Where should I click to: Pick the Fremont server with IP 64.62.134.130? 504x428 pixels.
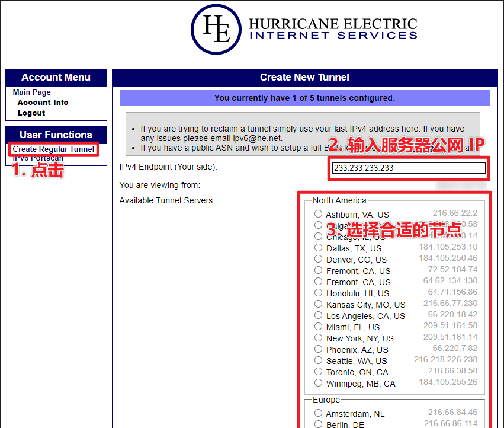[x=318, y=281]
